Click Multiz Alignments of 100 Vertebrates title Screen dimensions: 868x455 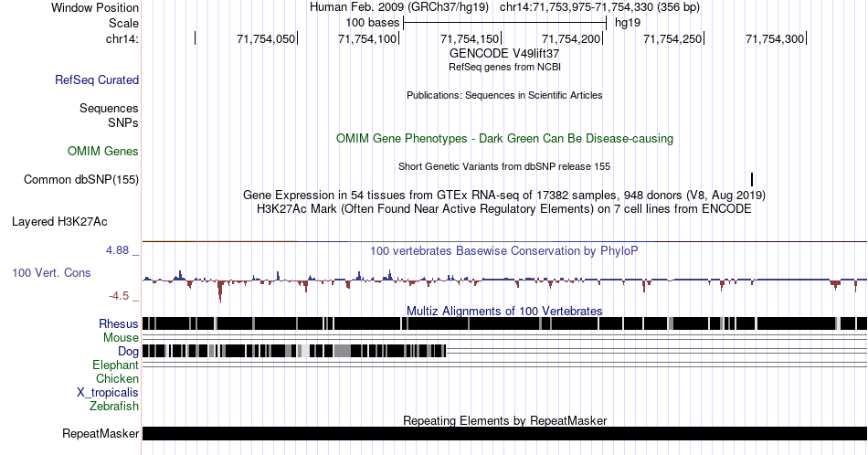pyautogui.click(x=504, y=311)
